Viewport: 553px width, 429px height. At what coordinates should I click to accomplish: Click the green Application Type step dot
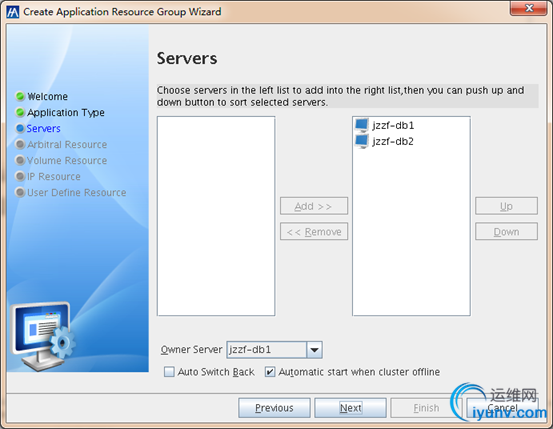[x=20, y=112]
